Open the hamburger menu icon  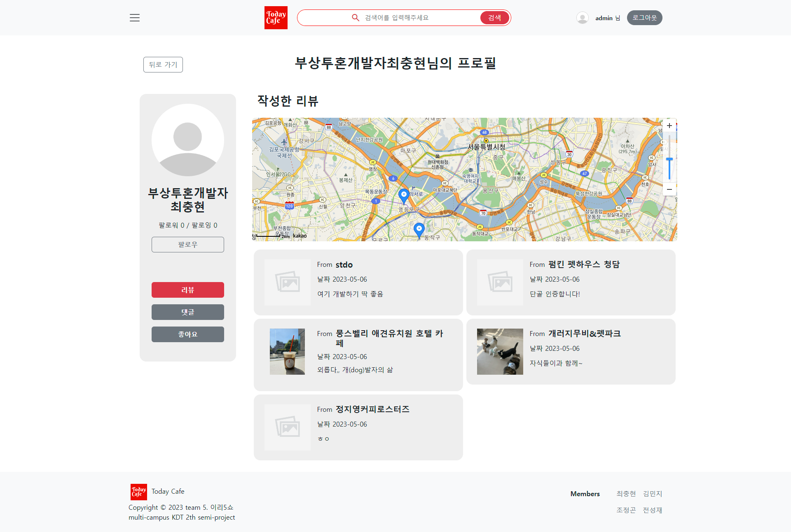click(x=135, y=18)
